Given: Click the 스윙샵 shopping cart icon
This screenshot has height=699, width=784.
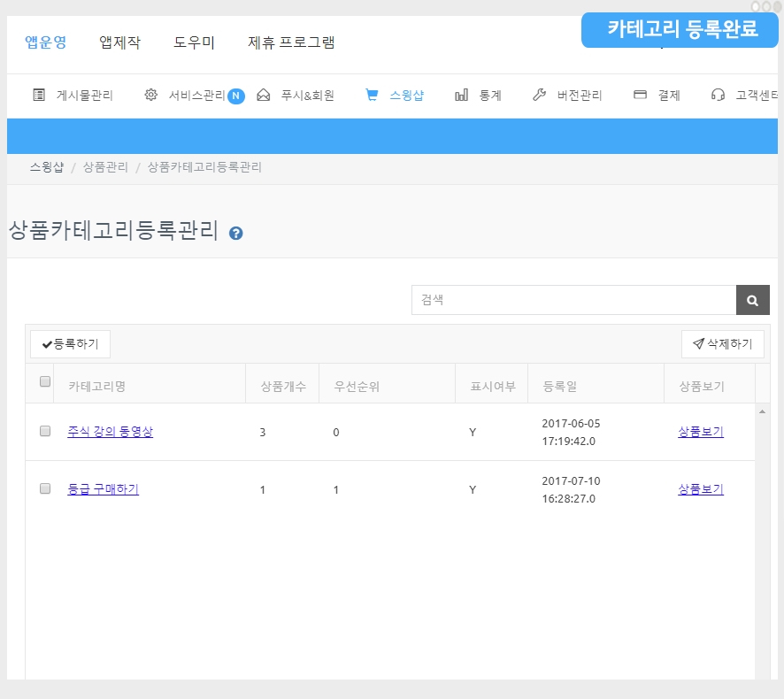Looking at the screenshot, I should tap(372, 95).
